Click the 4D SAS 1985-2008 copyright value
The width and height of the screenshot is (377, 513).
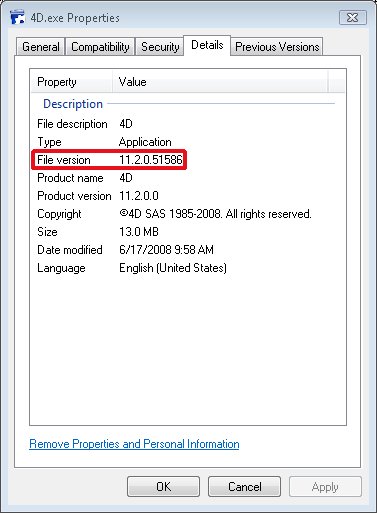click(215, 214)
